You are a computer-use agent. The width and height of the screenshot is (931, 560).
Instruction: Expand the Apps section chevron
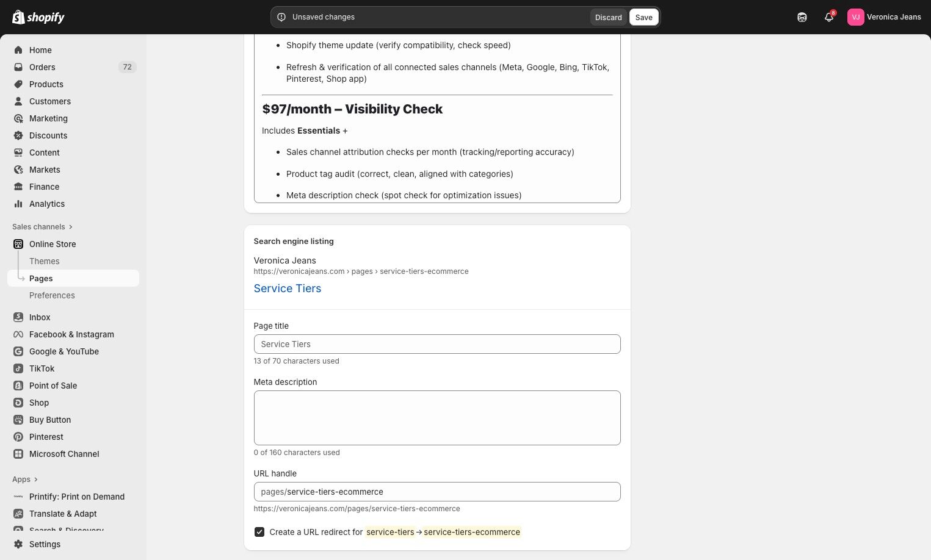(x=36, y=479)
